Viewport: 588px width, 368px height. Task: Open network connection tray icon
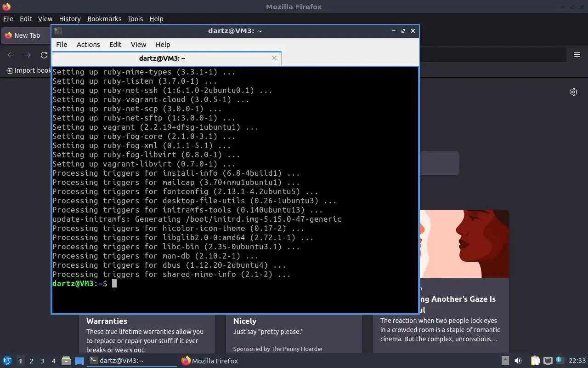[548, 361]
